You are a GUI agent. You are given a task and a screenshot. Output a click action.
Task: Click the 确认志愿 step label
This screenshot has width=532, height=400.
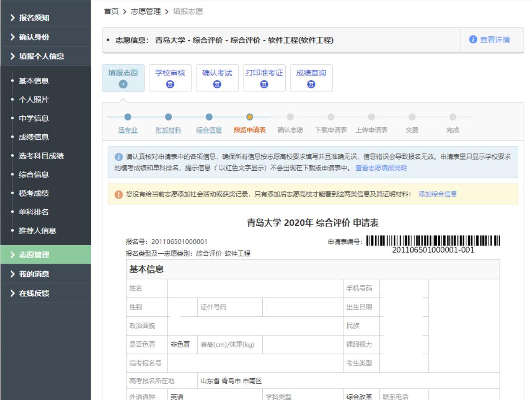click(x=290, y=130)
